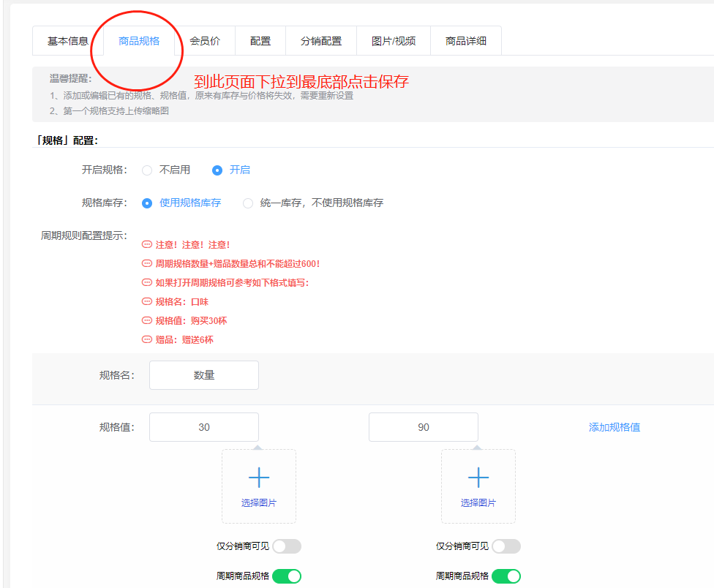Click the comment icon beside 周期规格数量+赠品数量 notice
714x588 pixels.
(146, 263)
